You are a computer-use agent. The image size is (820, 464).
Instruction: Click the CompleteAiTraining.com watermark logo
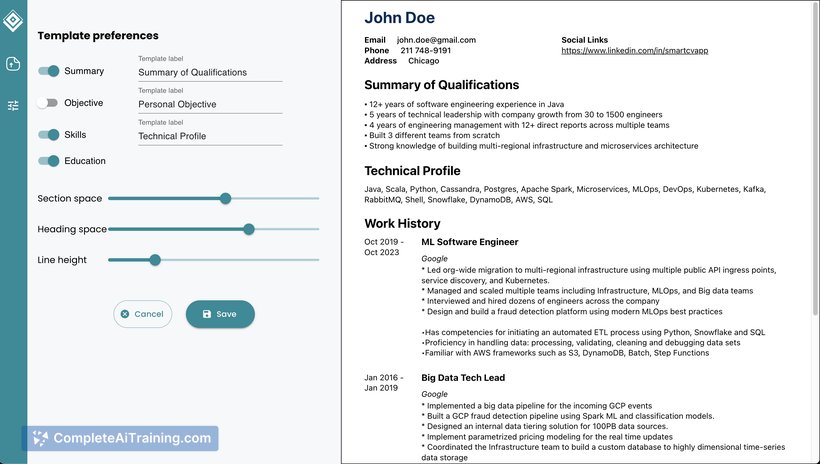tap(40, 438)
